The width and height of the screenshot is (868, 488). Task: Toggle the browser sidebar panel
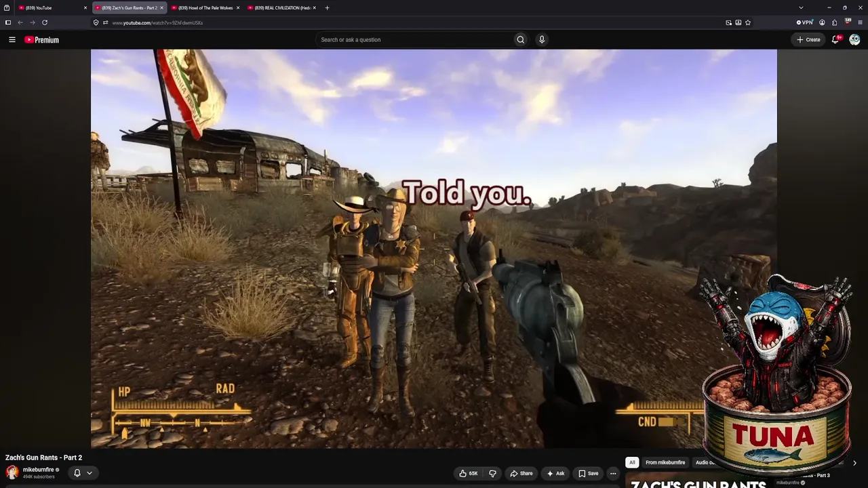tap(7, 22)
